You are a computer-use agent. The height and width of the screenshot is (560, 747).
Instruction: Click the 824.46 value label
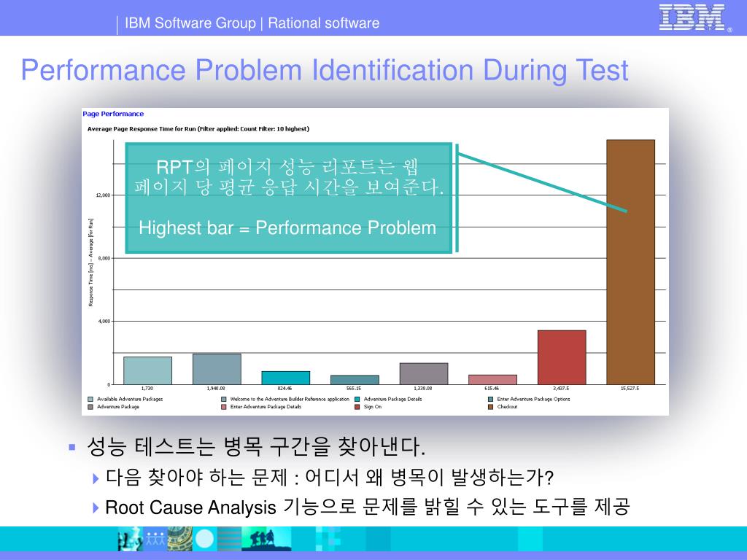pos(285,389)
